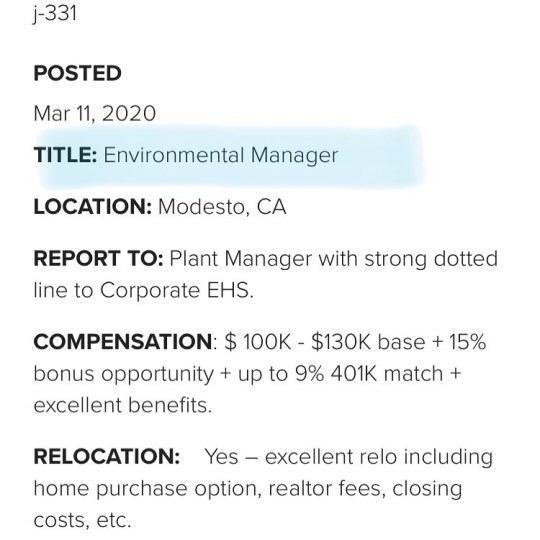Click the REPORT TO: label
The width and height of the screenshot is (540, 540).
tap(98, 258)
